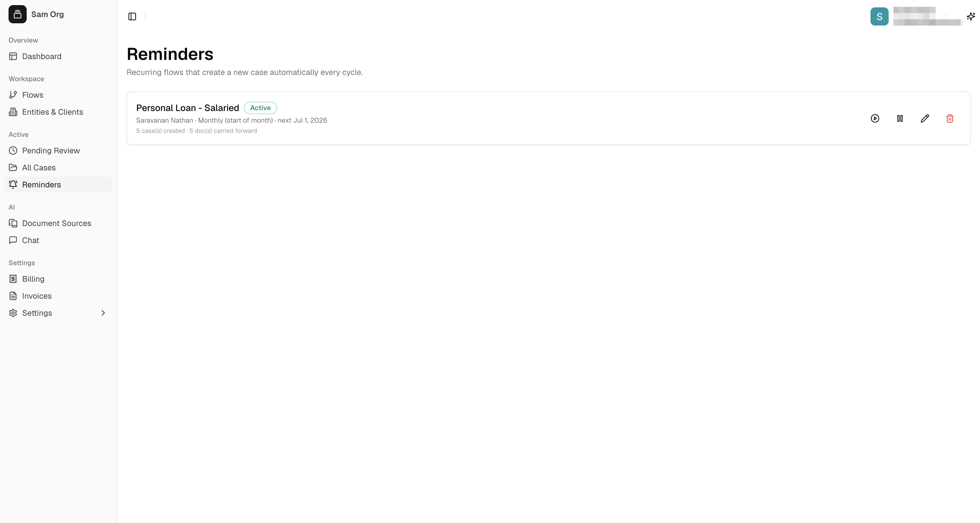This screenshot has height=523, width=980.
Task: Open the Chat page
Action: 58,240
